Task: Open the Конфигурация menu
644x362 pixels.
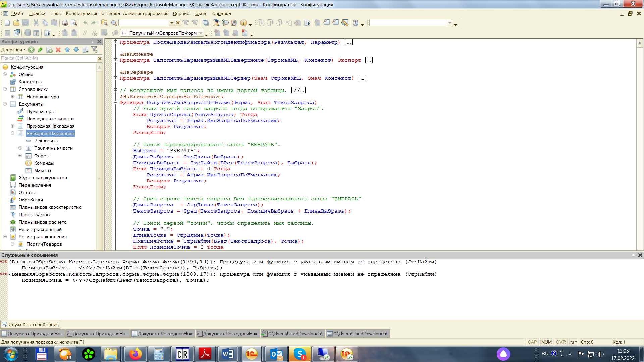Action: pyautogui.click(x=82, y=13)
